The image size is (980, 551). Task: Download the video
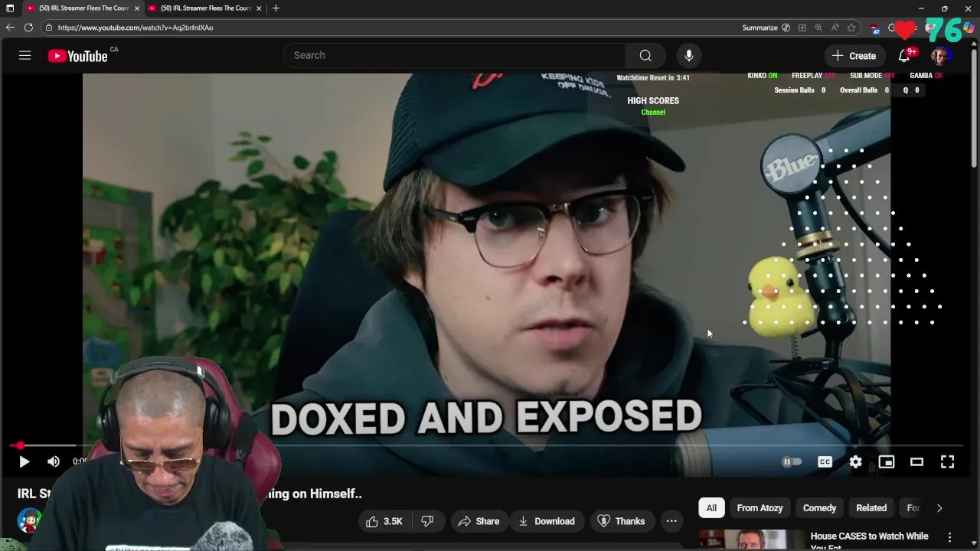547,521
